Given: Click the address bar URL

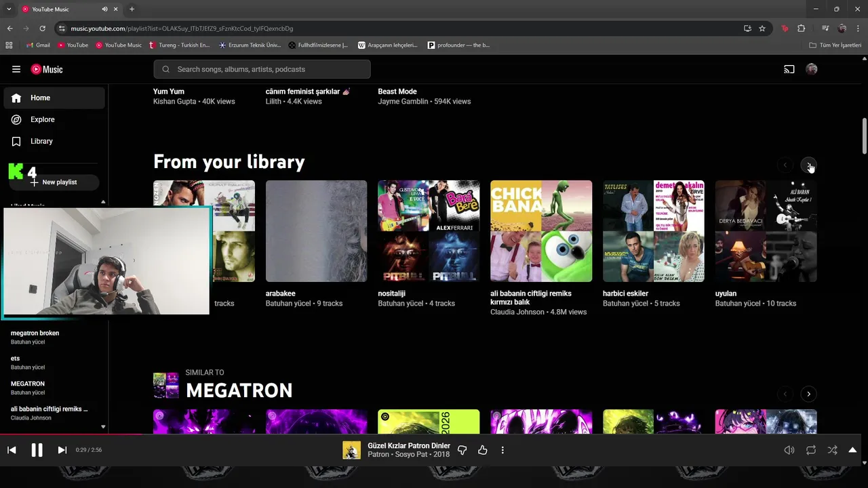Looking at the screenshot, I should coord(182,28).
